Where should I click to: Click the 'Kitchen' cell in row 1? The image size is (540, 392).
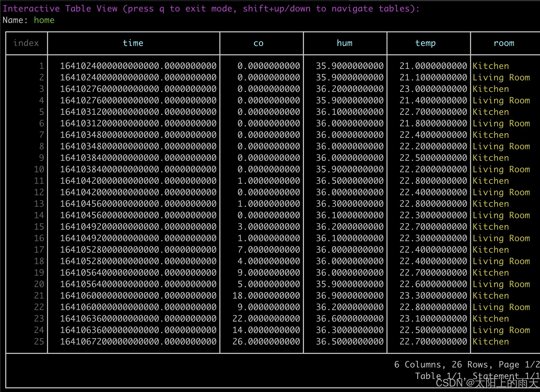[491, 66]
